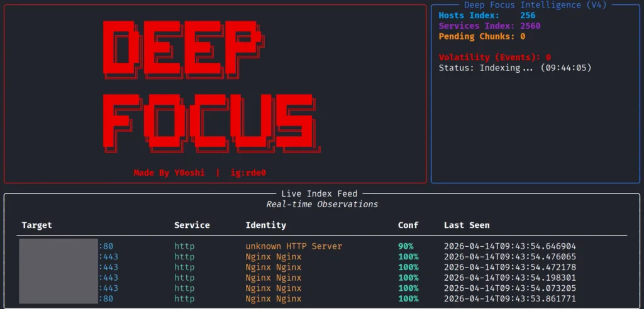Screen dimensions: 644x309
Task: Click 100% in the row ending 54.472178
Action: click(x=408, y=267)
